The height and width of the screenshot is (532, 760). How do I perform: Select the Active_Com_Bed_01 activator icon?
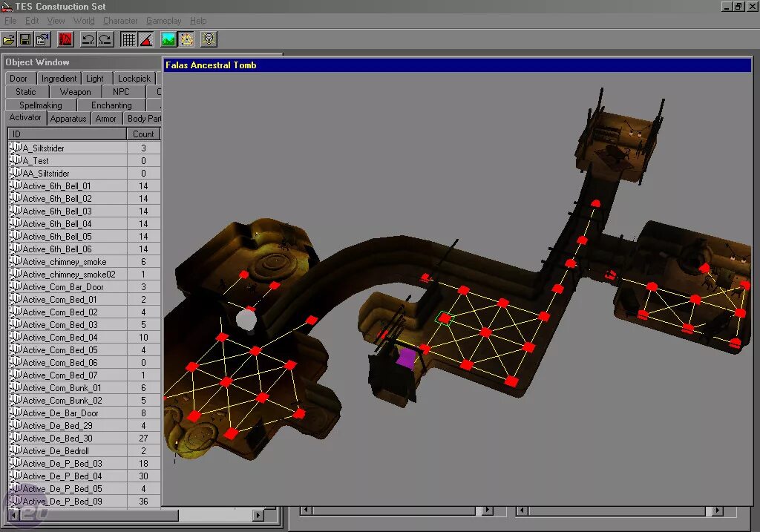pyautogui.click(x=16, y=298)
